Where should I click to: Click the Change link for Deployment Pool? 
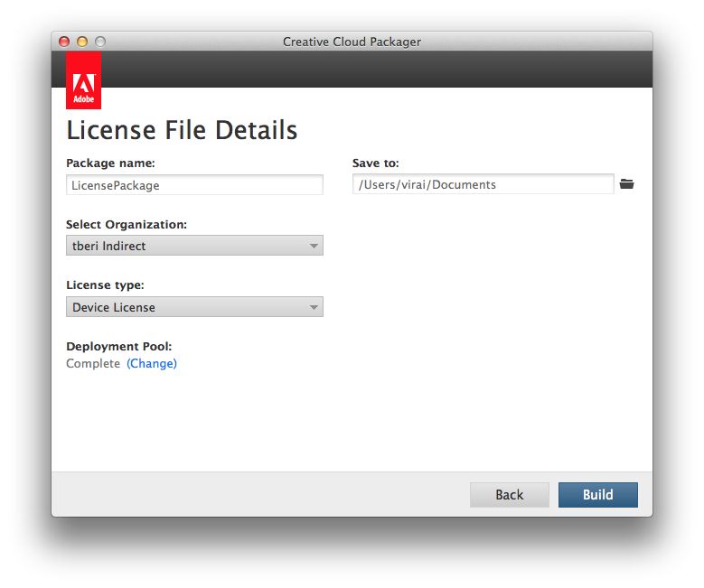152,364
